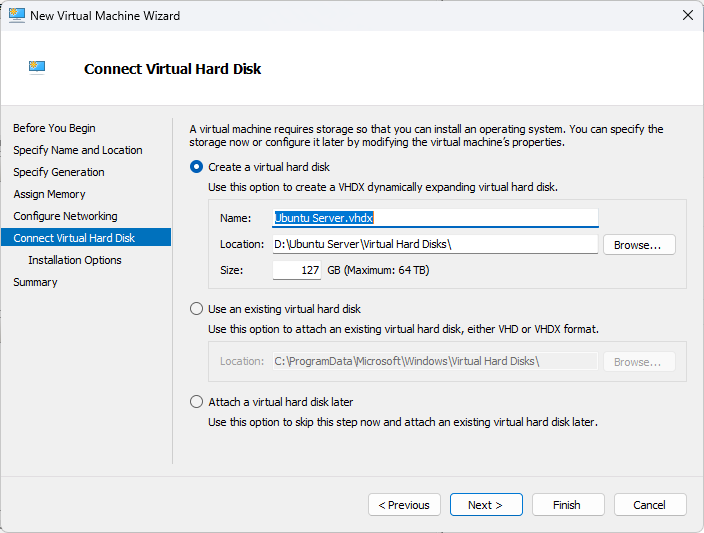Select Create a virtual hard disk option
Viewport: 704px width, 533px height.
point(197,167)
